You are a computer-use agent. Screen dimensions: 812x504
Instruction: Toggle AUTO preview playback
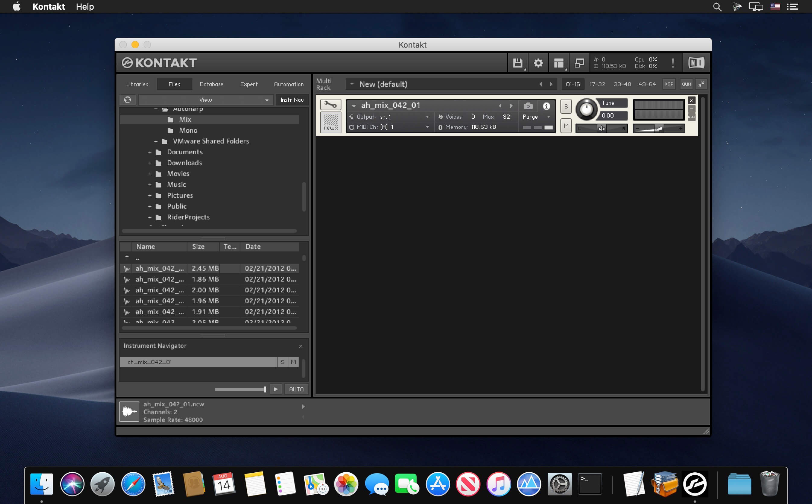[296, 389]
